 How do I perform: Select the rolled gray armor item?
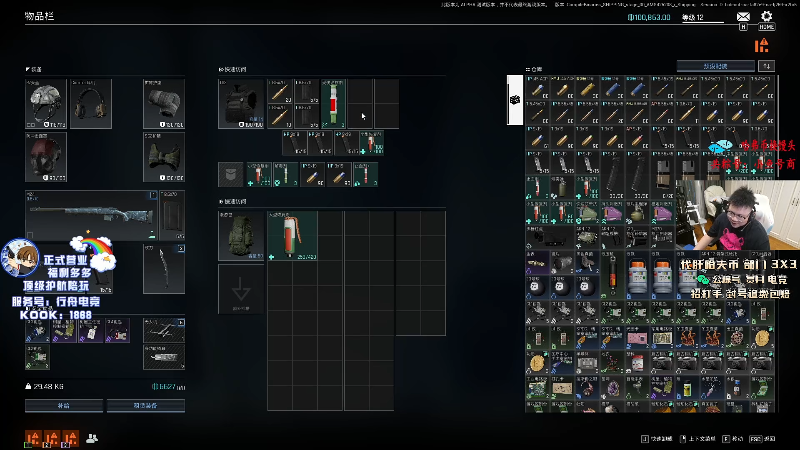pos(164,104)
